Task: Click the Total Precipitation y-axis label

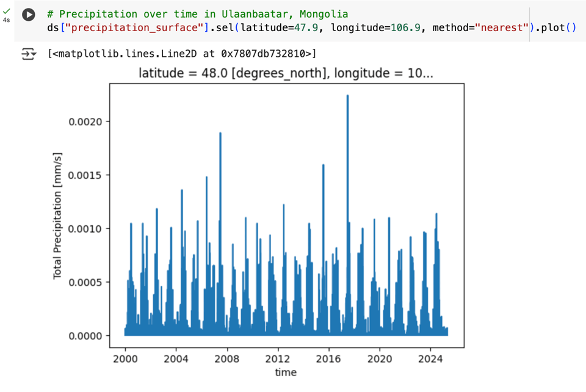Action: pyautogui.click(x=57, y=217)
